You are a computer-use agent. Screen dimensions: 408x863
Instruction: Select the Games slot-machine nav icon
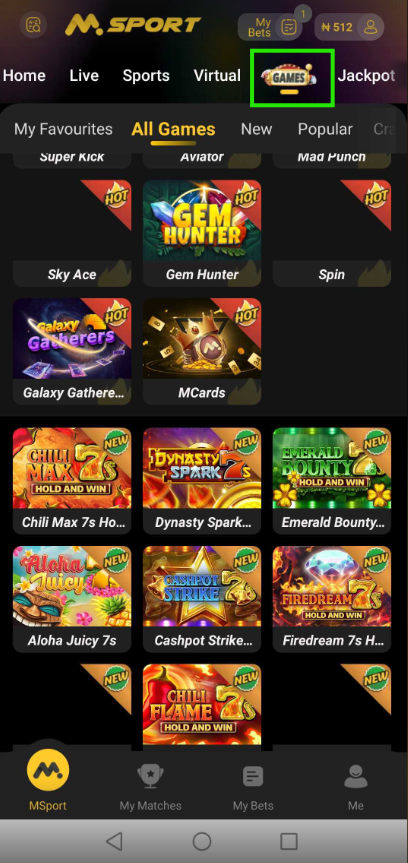tap(292, 78)
